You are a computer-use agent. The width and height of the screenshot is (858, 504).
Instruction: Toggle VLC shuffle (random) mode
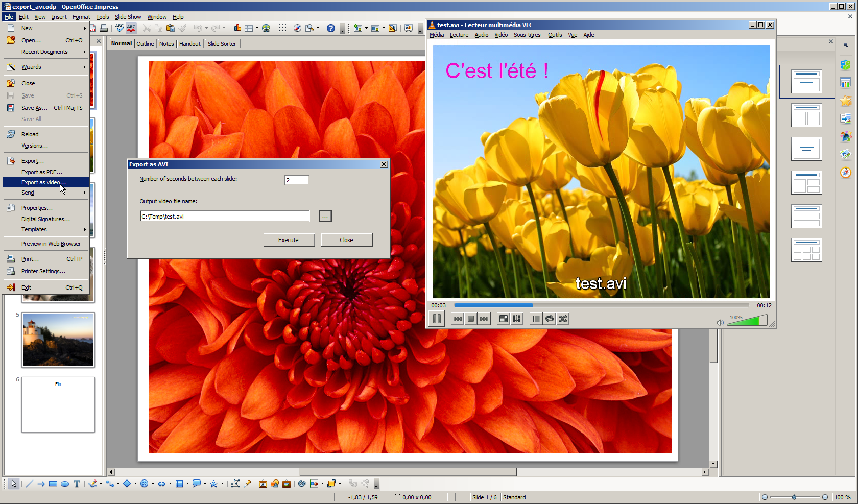tap(563, 319)
